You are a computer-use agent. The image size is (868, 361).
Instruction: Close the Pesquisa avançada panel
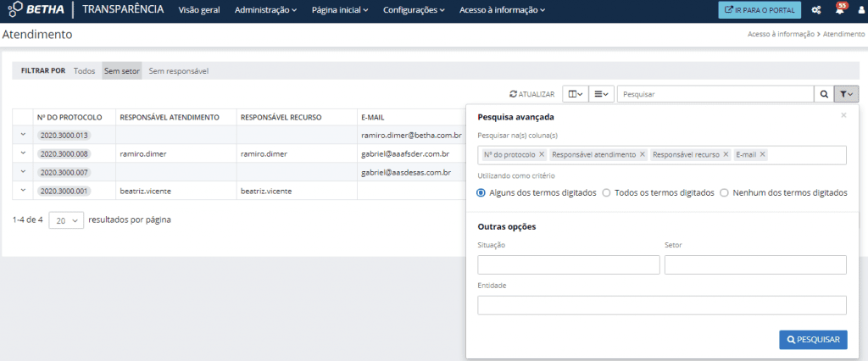843,114
